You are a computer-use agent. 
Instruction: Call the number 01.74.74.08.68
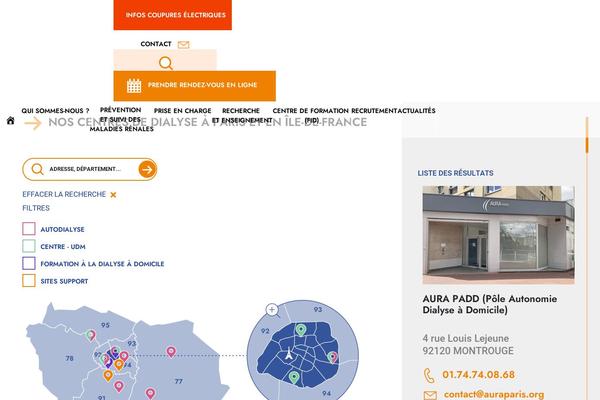tap(478, 375)
